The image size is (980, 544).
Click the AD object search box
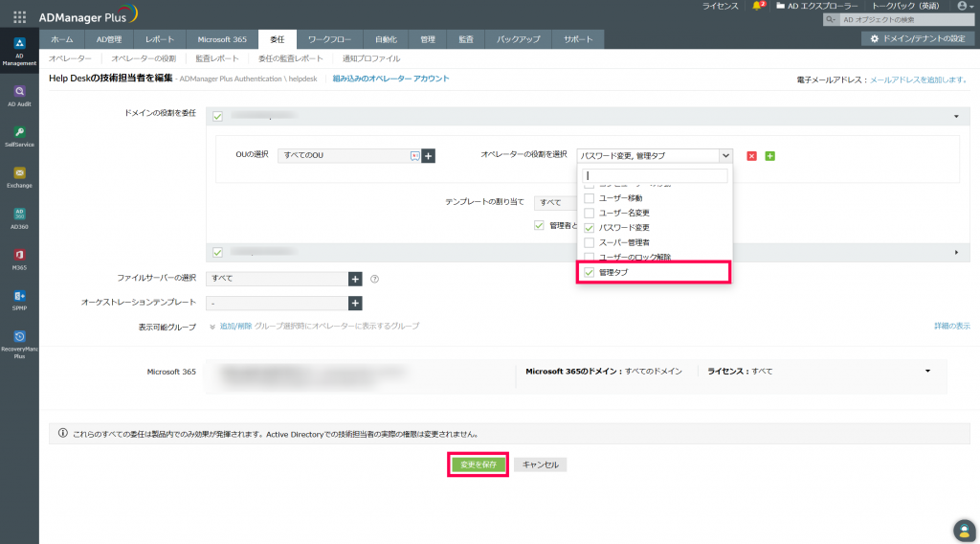click(905, 20)
